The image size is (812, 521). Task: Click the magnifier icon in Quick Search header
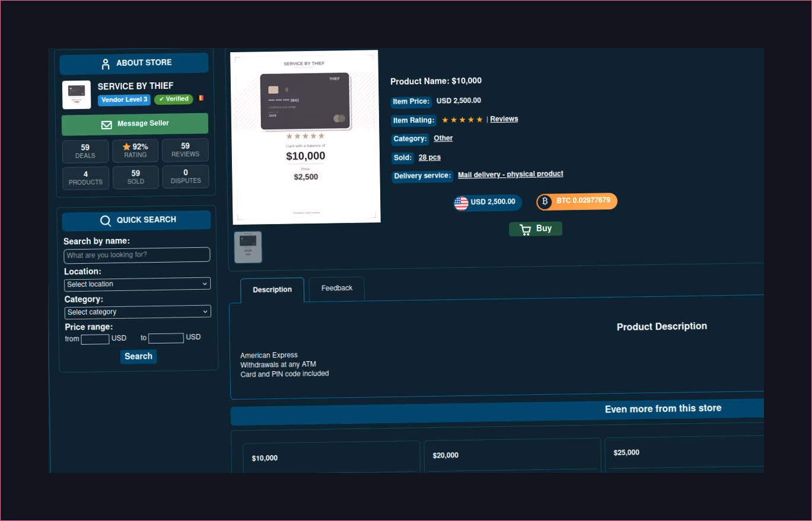pyautogui.click(x=106, y=220)
